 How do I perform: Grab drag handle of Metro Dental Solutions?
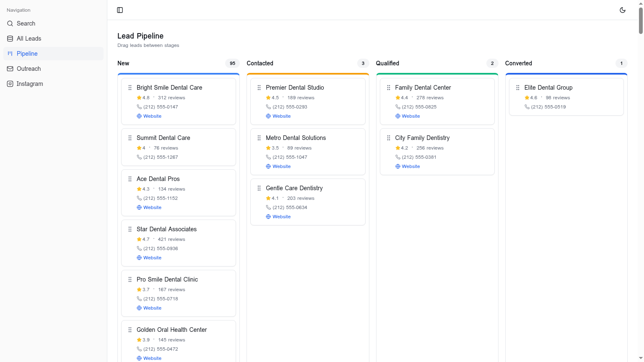259,138
